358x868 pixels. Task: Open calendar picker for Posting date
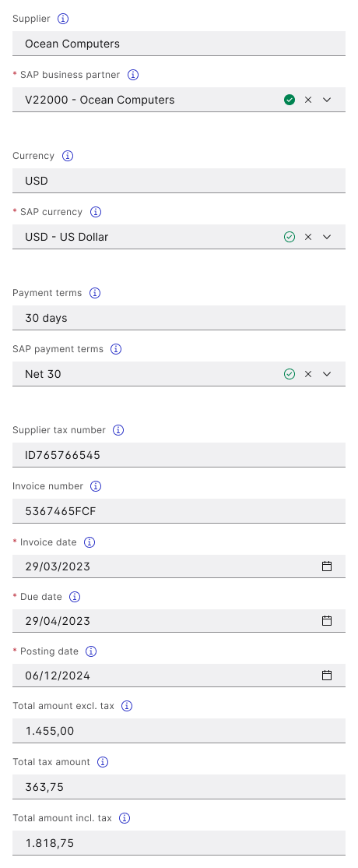click(x=327, y=676)
